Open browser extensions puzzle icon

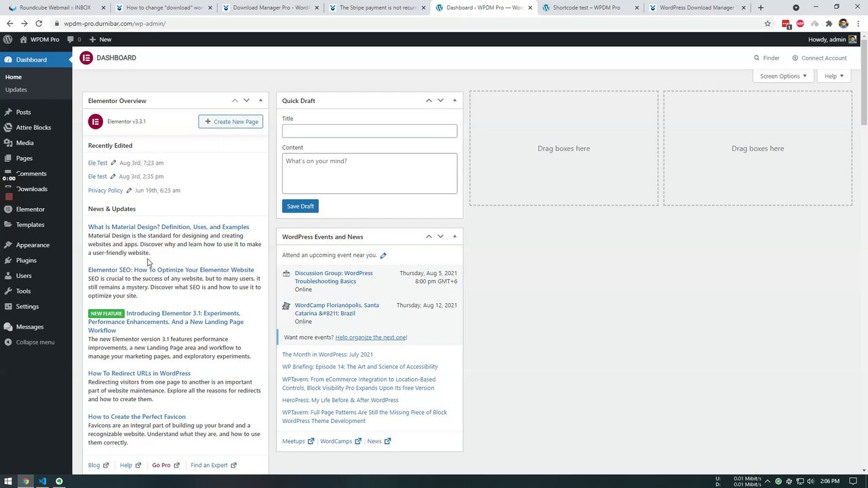coord(829,23)
